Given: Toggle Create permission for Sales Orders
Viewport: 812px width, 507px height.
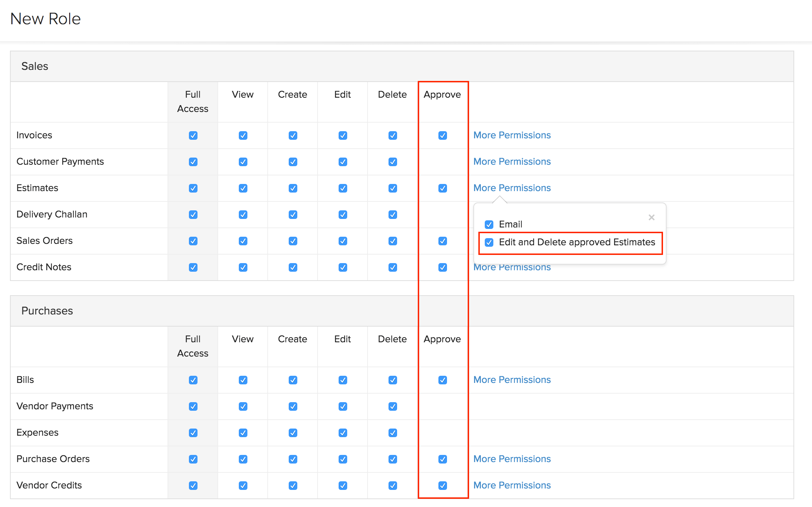Looking at the screenshot, I should [x=293, y=241].
